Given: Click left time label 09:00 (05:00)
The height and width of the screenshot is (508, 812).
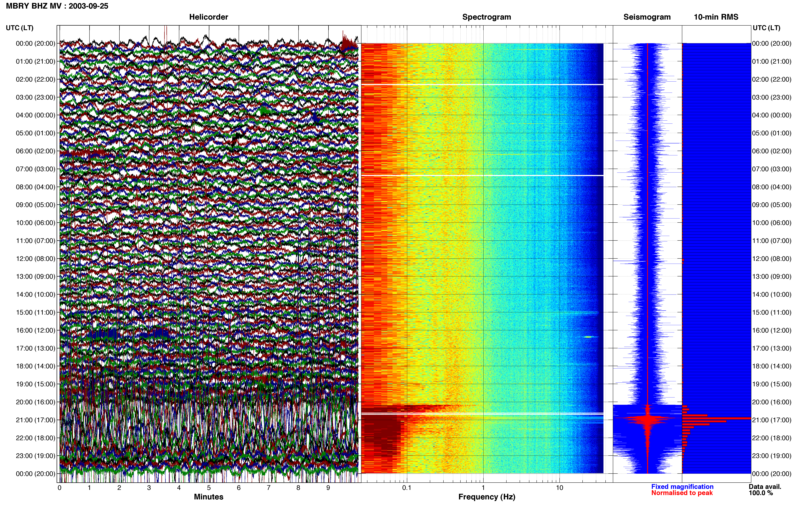Looking at the screenshot, I should point(36,205).
